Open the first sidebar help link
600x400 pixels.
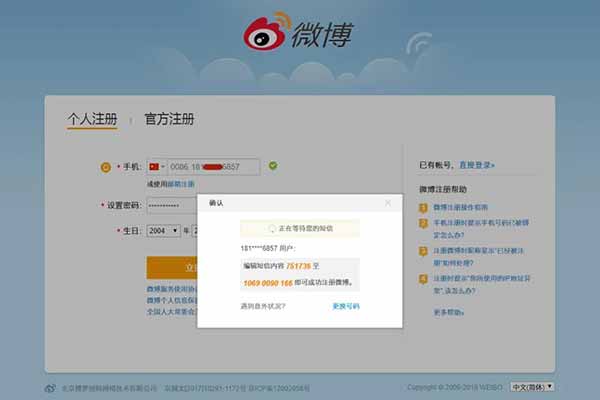point(460,207)
